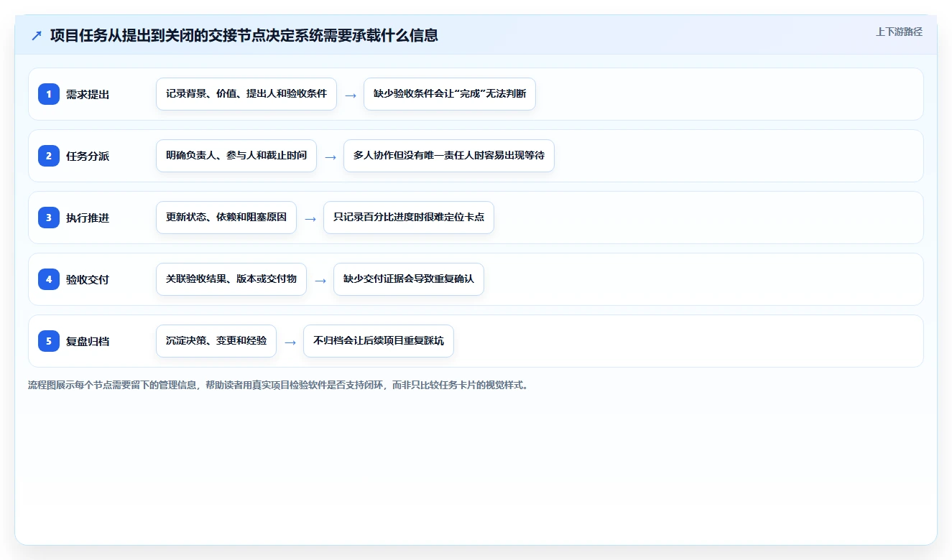Click the 只记录百分比进度时很难定位卡点 box
Image resolution: width=952 pixels, height=560 pixels.
click(x=409, y=218)
